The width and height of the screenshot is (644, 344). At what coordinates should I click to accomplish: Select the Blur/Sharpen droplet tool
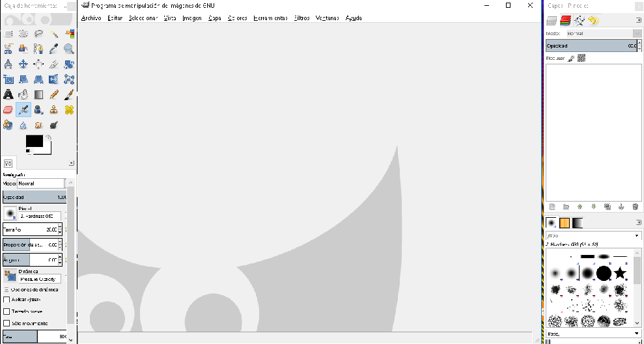[23, 125]
